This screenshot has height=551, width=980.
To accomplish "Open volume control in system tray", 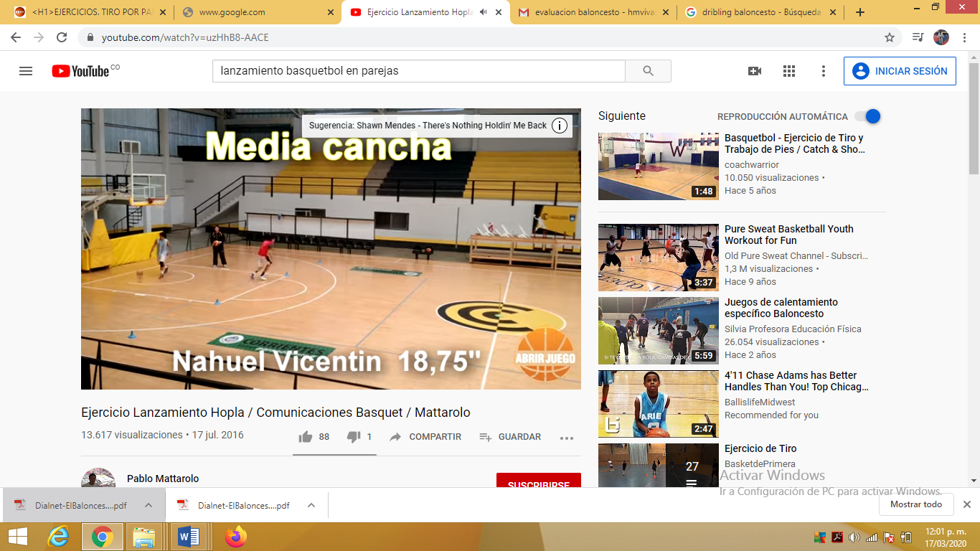I will (x=854, y=537).
